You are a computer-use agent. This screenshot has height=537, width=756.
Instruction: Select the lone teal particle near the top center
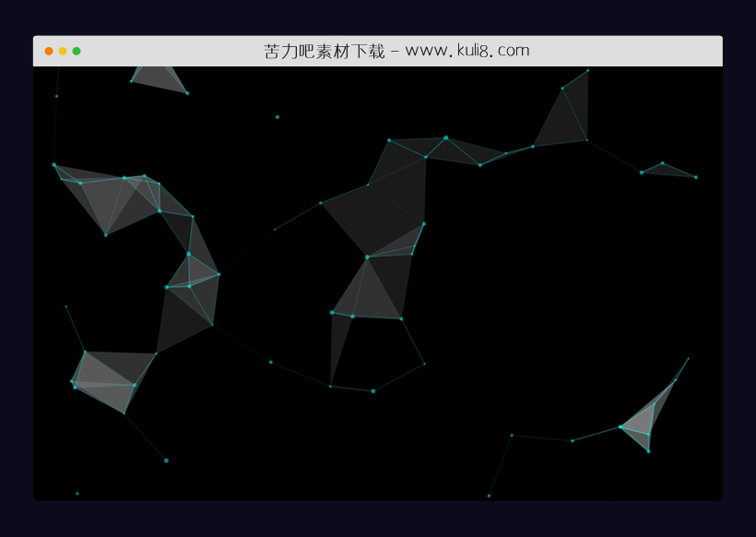click(278, 116)
